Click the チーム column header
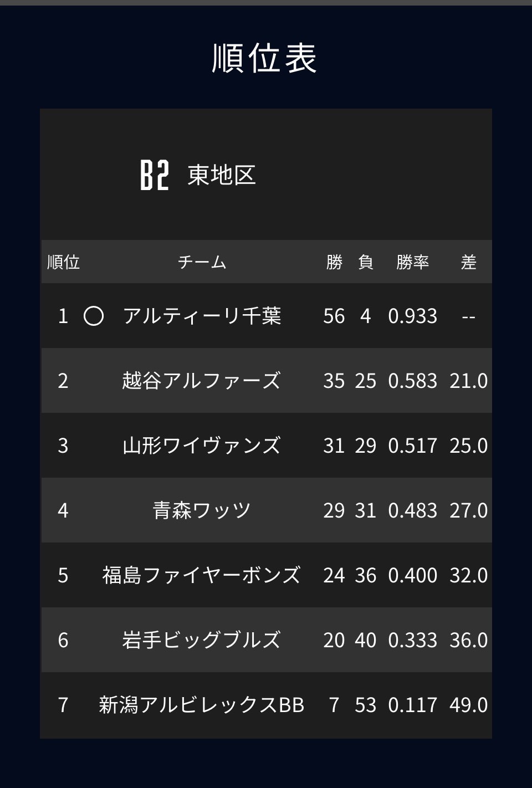This screenshot has width=532, height=788. pos(202,262)
